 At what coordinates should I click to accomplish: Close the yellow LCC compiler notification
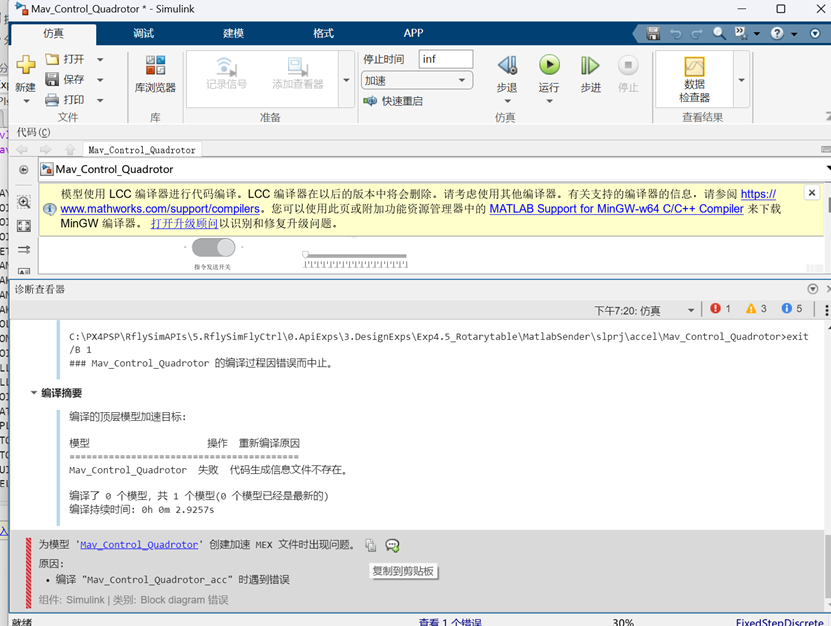coord(811,193)
